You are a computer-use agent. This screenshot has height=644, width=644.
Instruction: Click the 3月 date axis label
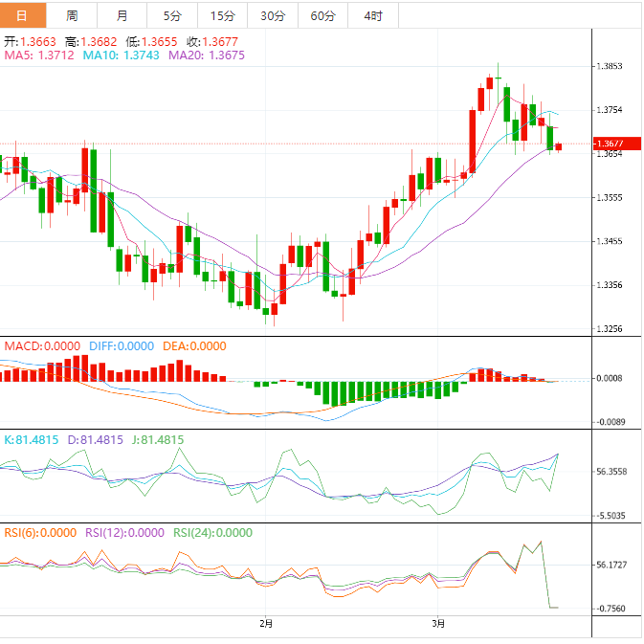[438, 624]
